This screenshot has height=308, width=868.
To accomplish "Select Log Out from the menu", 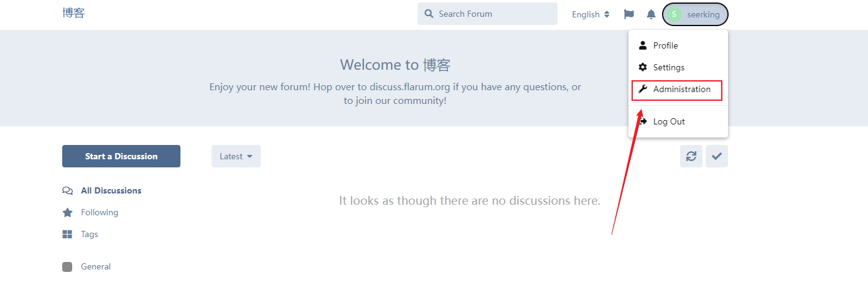I will tap(678, 121).
